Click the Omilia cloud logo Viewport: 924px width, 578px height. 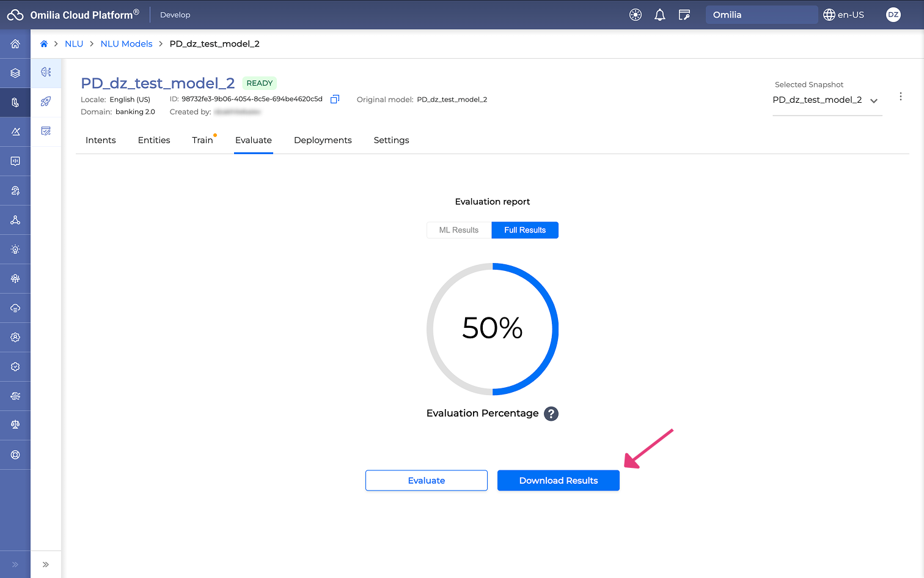[x=15, y=15]
